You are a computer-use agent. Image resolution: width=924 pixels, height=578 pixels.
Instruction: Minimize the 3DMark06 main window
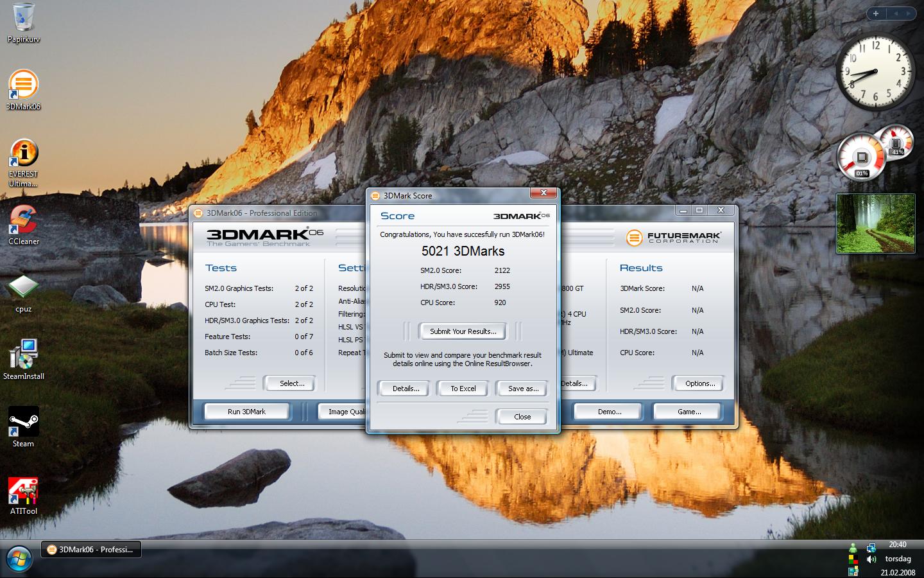pyautogui.click(x=684, y=211)
